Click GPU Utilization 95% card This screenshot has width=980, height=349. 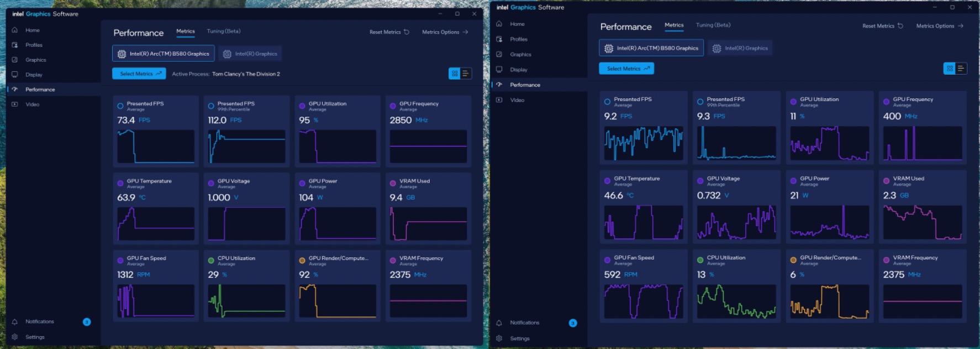[x=338, y=131]
